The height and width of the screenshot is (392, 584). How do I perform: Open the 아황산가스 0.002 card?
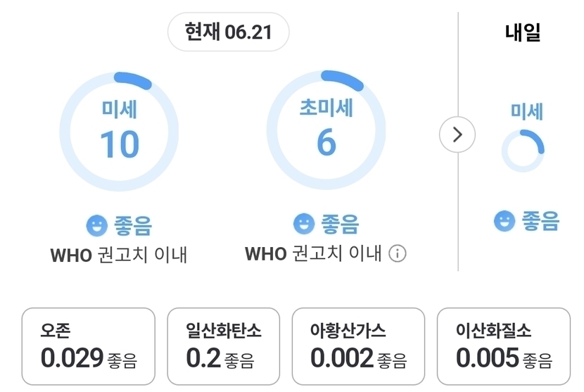coord(358,346)
